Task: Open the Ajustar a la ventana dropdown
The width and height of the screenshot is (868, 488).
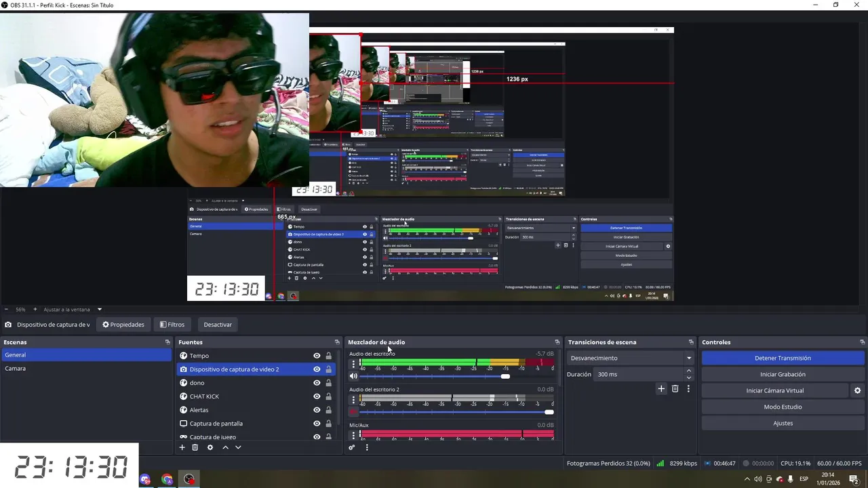Action: click(x=73, y=309)
